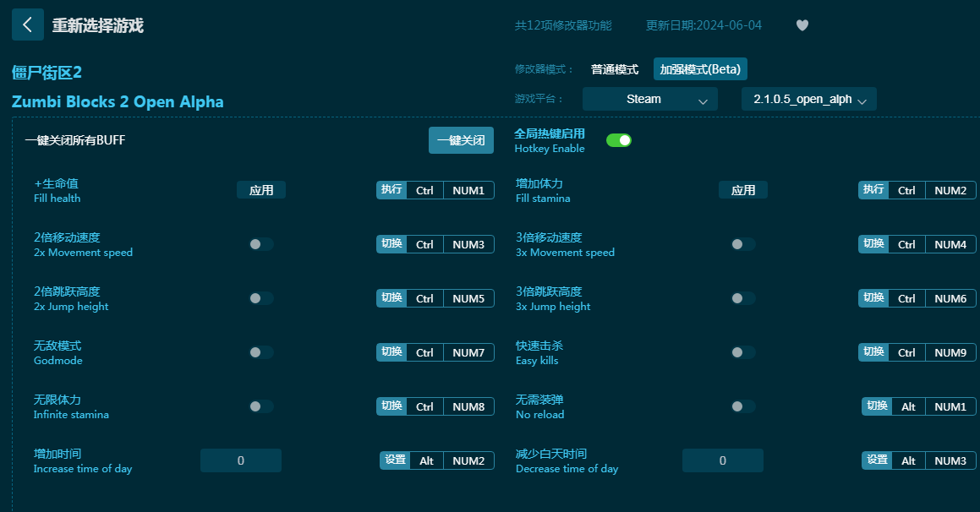Turn on Godmode switch
This screenshot has height=512, width=980.
click(x=261, y=353)
